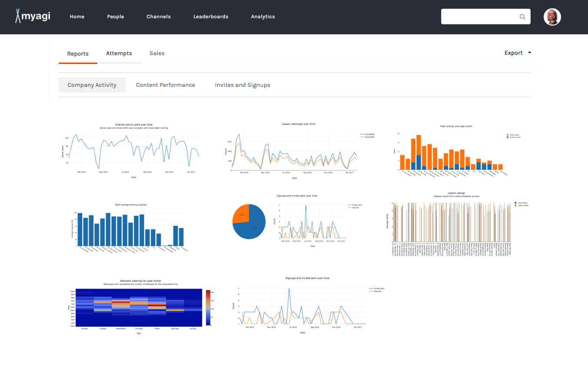The image size is (588, 365).
Task: Navigate to Channels
Action: coord(159,17)
